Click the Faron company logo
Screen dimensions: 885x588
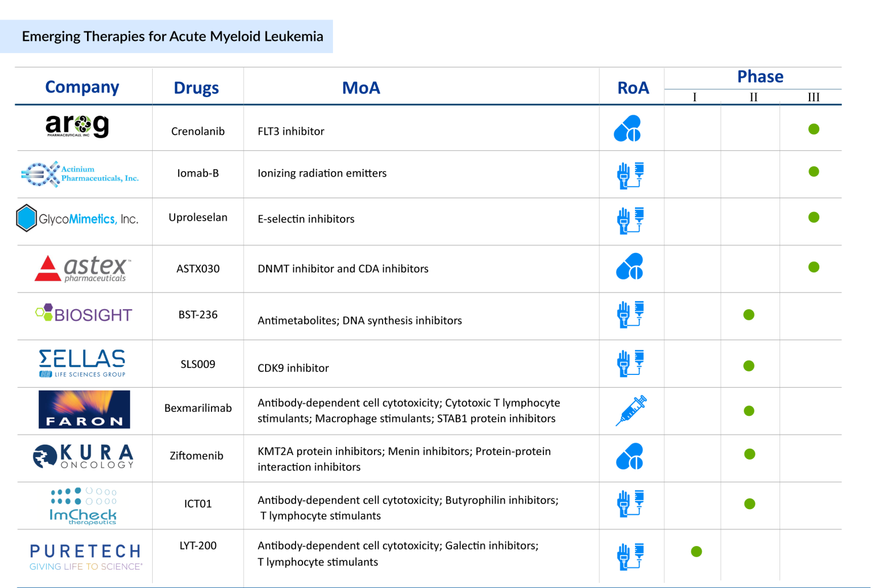click(x=83, y=409)
